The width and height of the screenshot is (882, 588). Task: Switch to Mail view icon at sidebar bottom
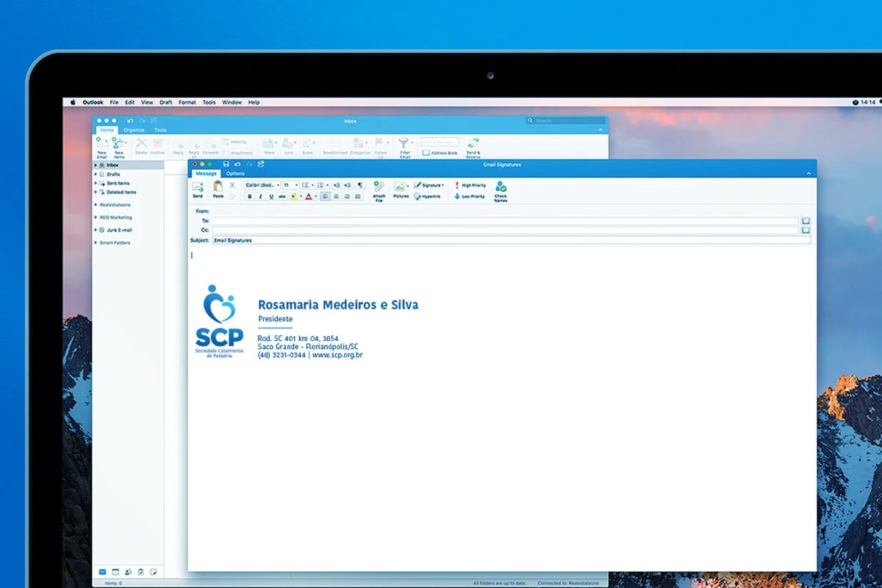click(x=102, y=571)
